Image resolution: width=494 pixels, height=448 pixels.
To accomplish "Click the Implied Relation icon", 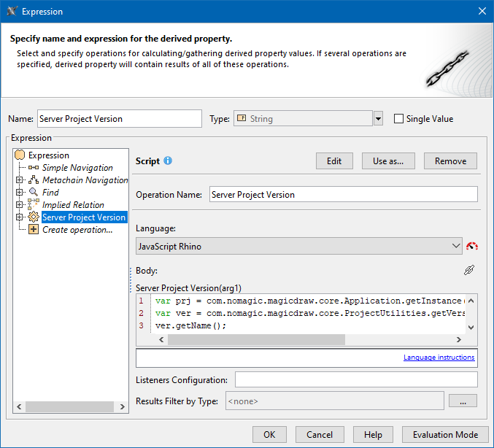I will pyautogui.click(x=34, y=205).
